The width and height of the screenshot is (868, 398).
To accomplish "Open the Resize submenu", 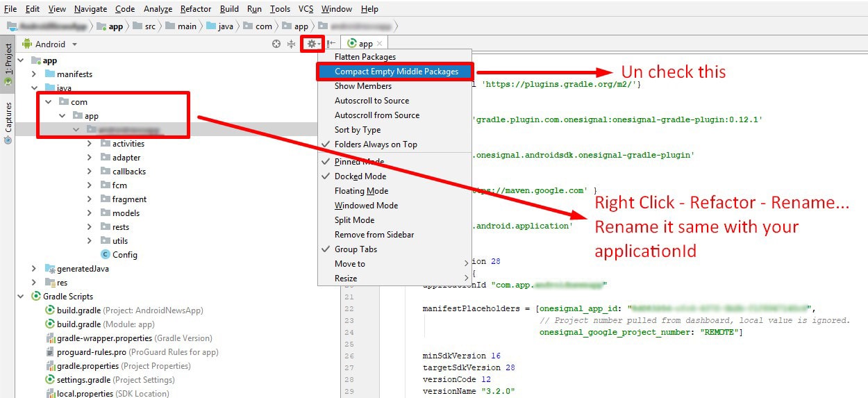I will tap(346, 279).
